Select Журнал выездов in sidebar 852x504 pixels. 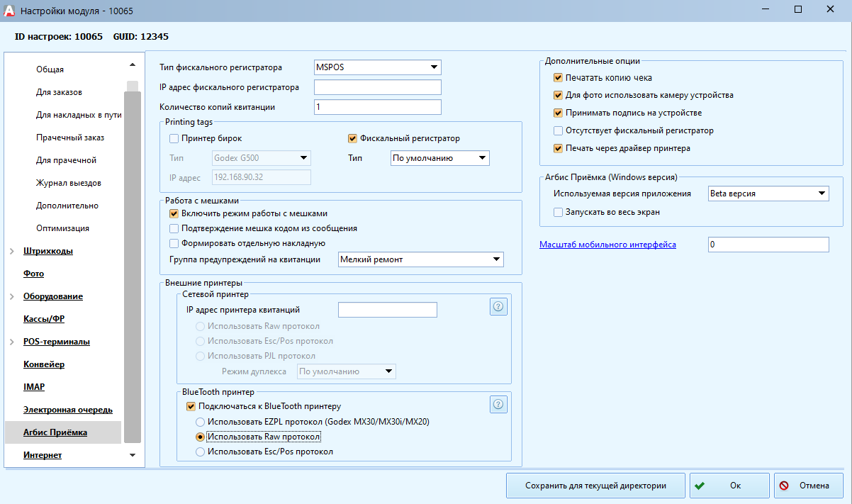tap(68, 183)
